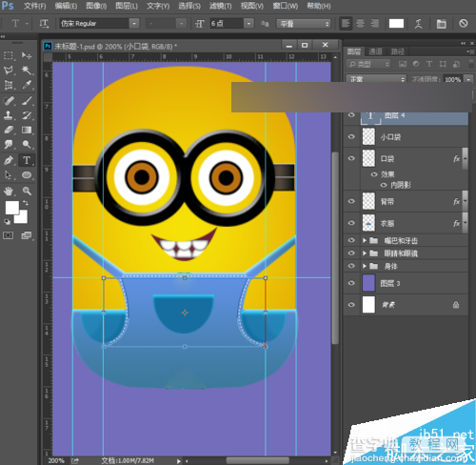
Task: Select the Polygonal Lasso tool
Action: pos(9,71)
